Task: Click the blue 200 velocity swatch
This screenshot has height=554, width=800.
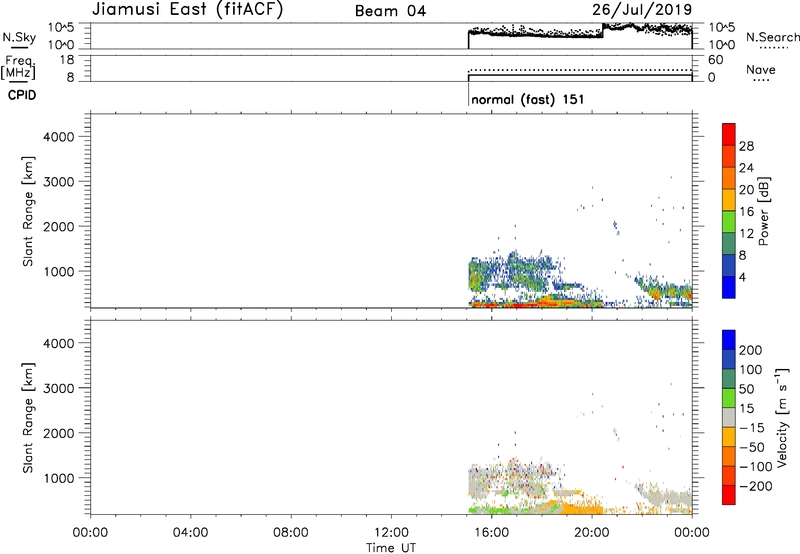Action: pyautogui.click(x=729, y=340)
